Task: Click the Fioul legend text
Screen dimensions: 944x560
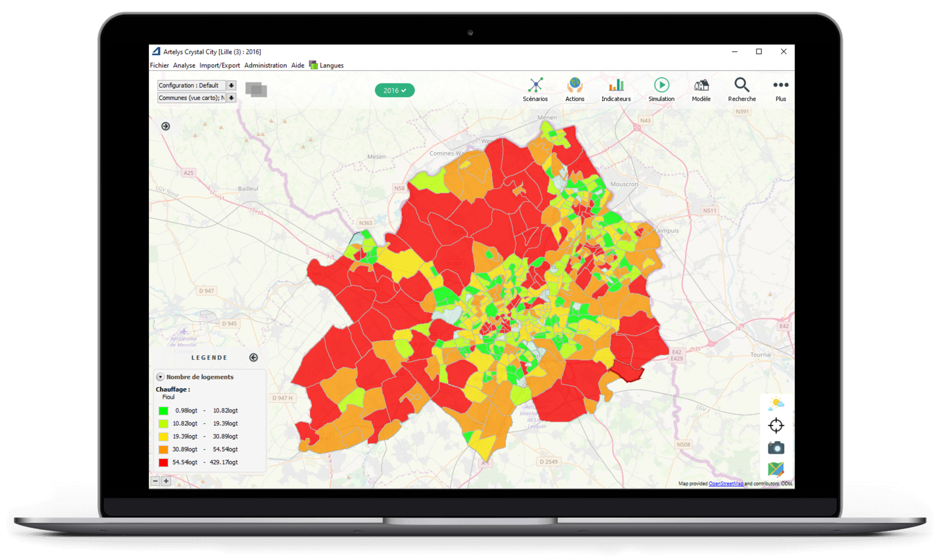Action: point(168,397)
